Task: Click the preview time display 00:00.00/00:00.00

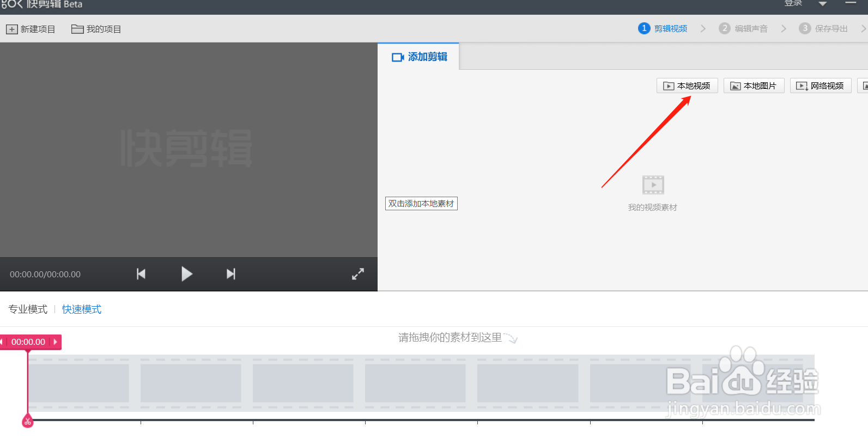Action: (x=45, y=274)
